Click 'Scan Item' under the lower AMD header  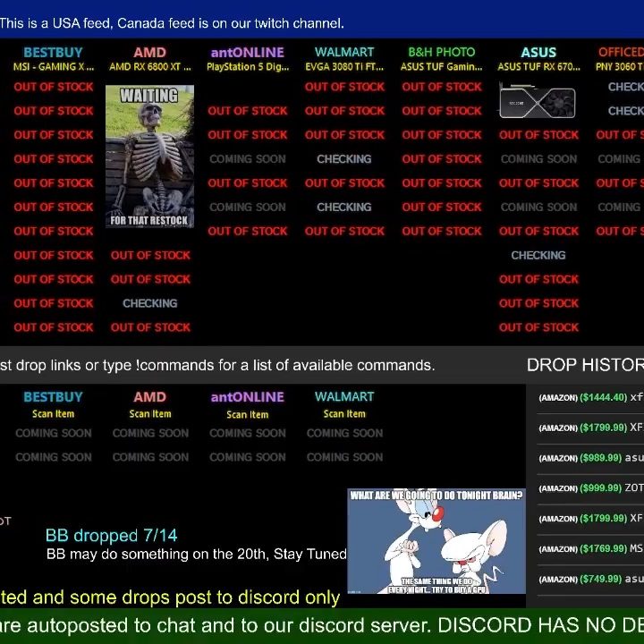[x=150, y=414]
